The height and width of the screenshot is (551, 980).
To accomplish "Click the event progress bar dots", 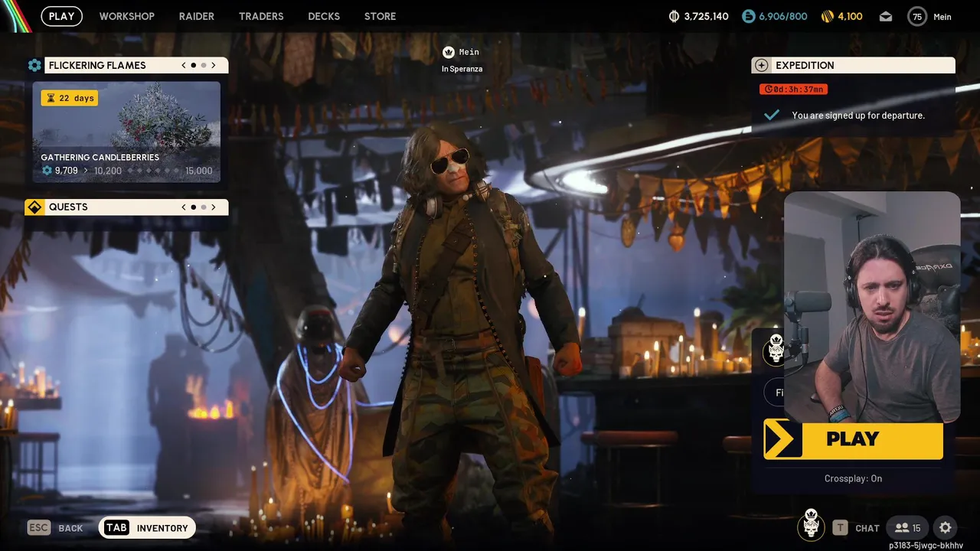I will pyautogui.click(x=153, y=171).
